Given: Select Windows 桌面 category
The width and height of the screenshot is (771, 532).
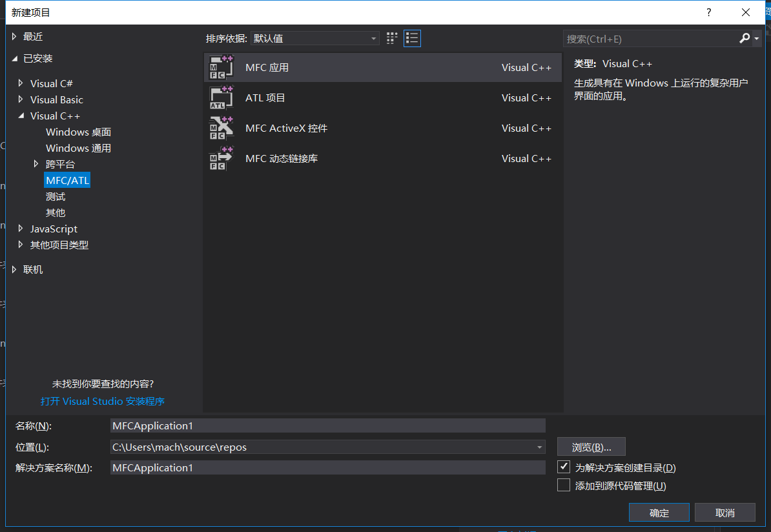Looking at the screenshot, I should [x=78, y=132].
